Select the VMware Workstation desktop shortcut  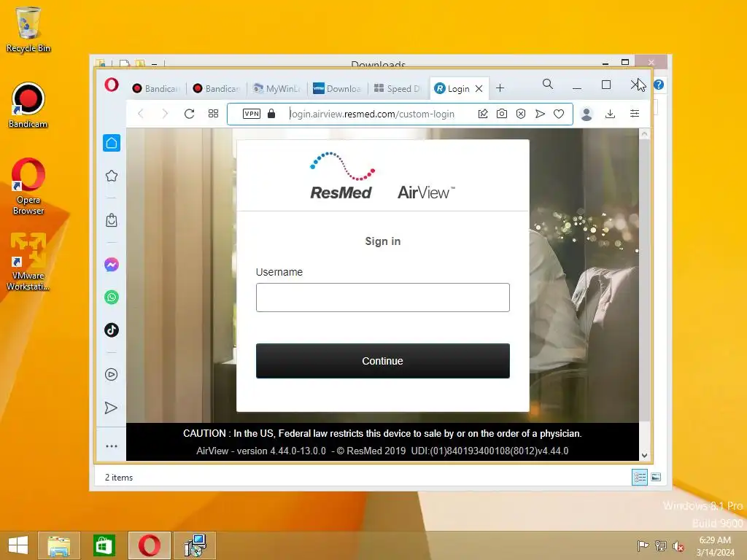(28, 262)
